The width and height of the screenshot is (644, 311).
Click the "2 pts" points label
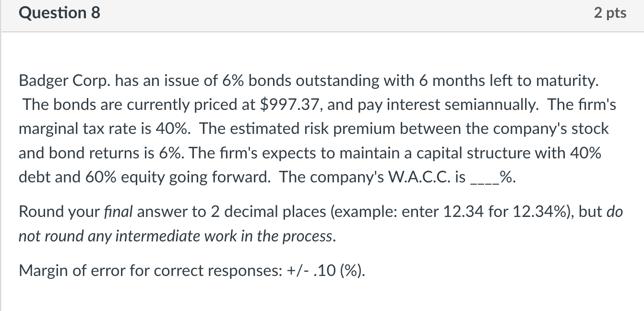(x=610, y=13)
